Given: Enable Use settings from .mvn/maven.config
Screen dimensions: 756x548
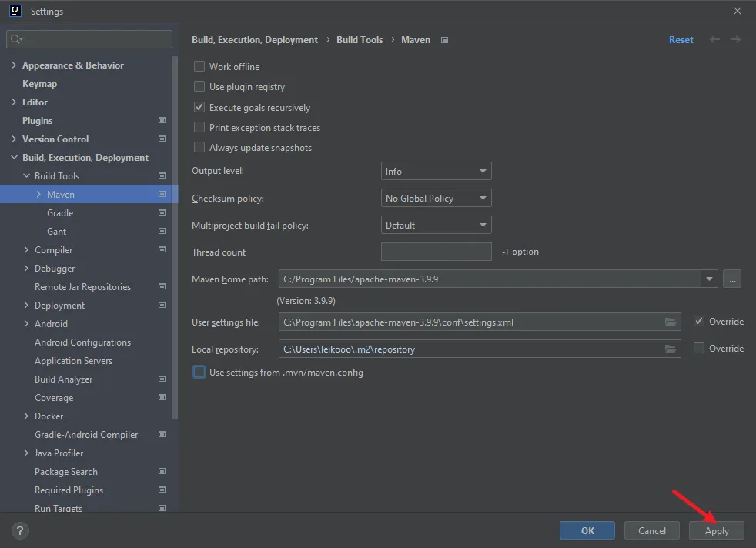Looking at the screenshot, I should pyautogui.click(x=199, y=372).
